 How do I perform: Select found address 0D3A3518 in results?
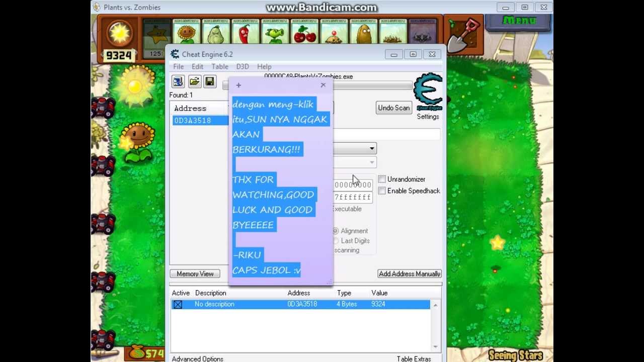200,121
